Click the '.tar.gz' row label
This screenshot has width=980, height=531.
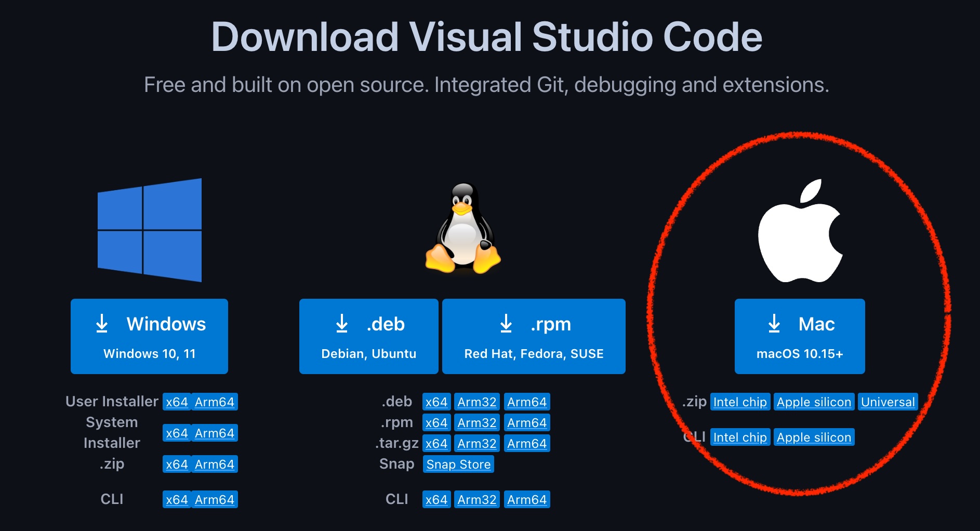pos(397,443)
